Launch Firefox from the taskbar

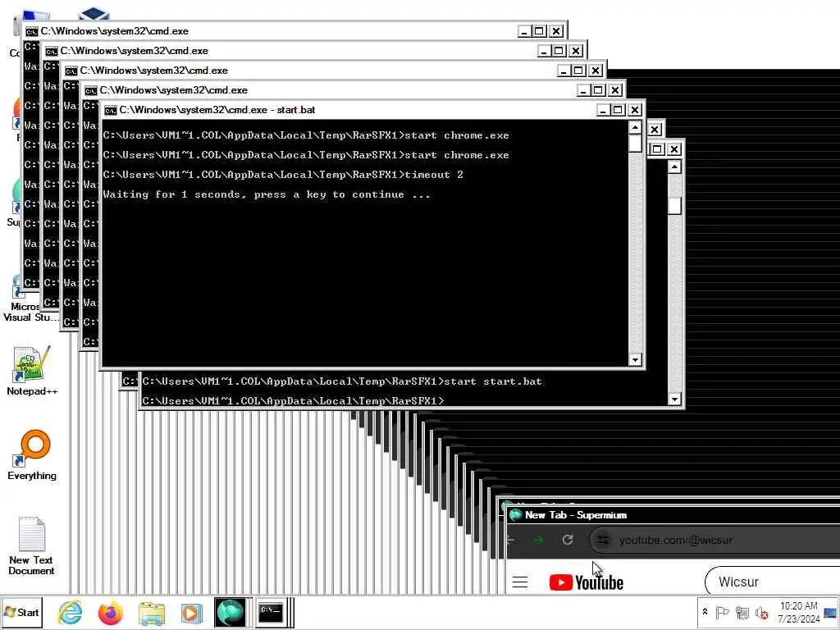(x=111, y=612)
